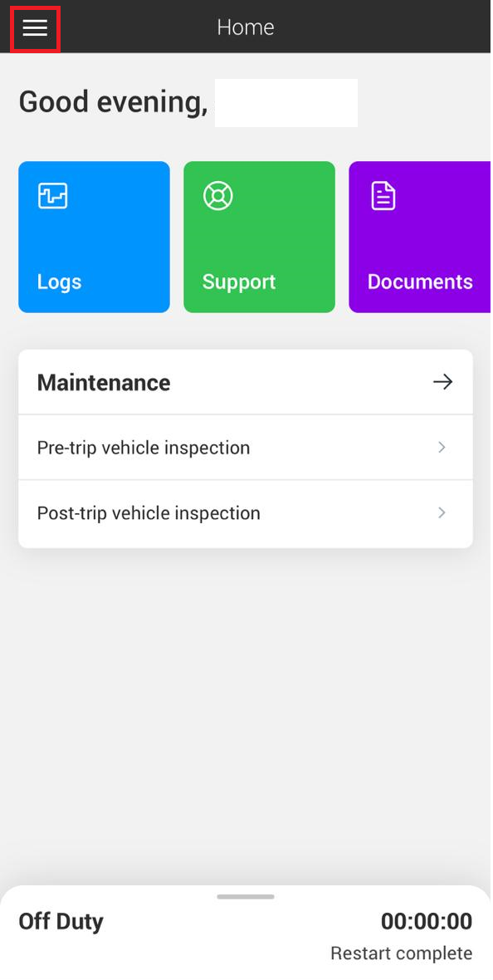The height and width of the screenshot is (980, 493).
Task: Open the purple Documents tile
Action: tap(420, 237)
